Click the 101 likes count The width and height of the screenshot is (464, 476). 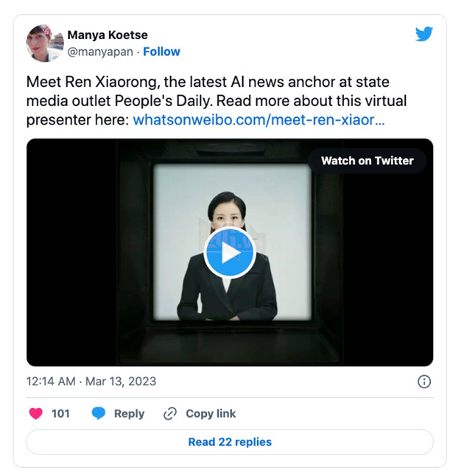60,413
